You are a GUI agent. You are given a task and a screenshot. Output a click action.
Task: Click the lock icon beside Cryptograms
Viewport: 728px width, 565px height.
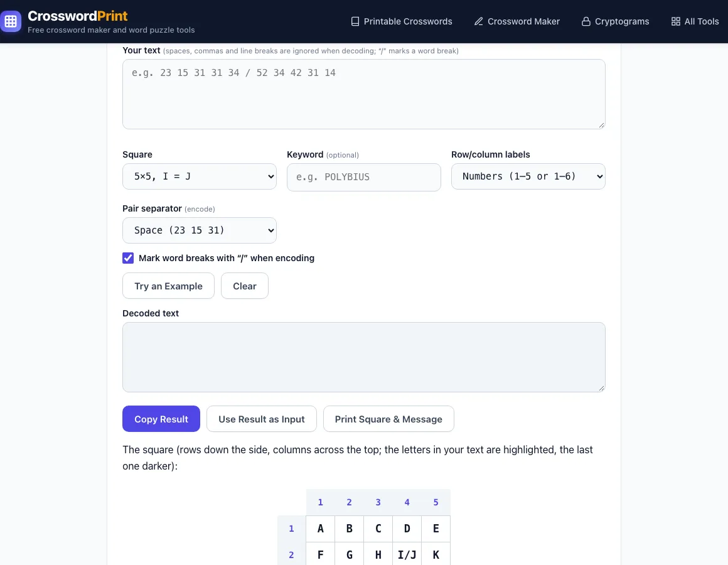click(586, 21)
